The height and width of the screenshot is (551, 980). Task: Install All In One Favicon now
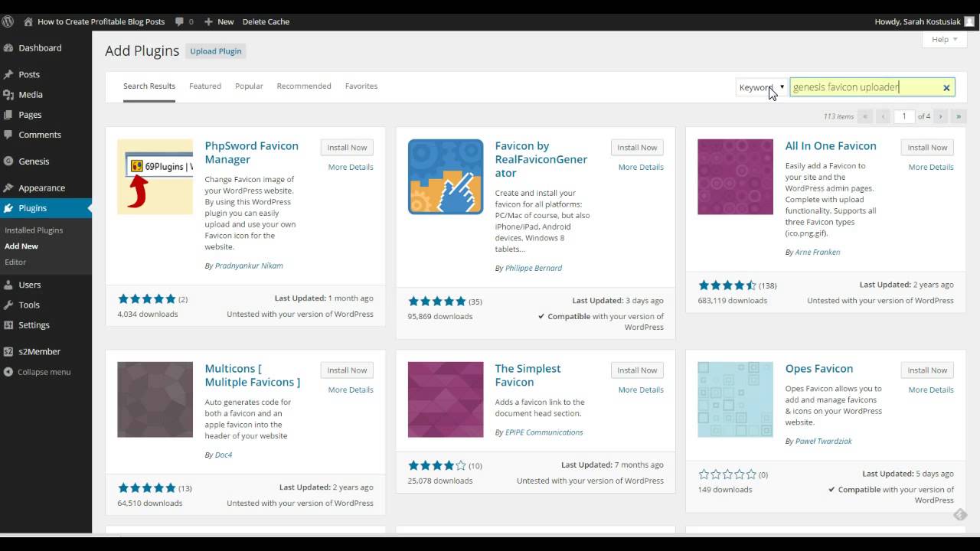(x=927, y=148)
